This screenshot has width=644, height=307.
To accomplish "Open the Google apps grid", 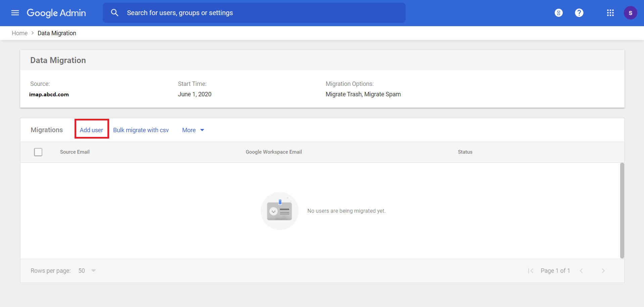I will pyautogui.click(x=610, y=13).
